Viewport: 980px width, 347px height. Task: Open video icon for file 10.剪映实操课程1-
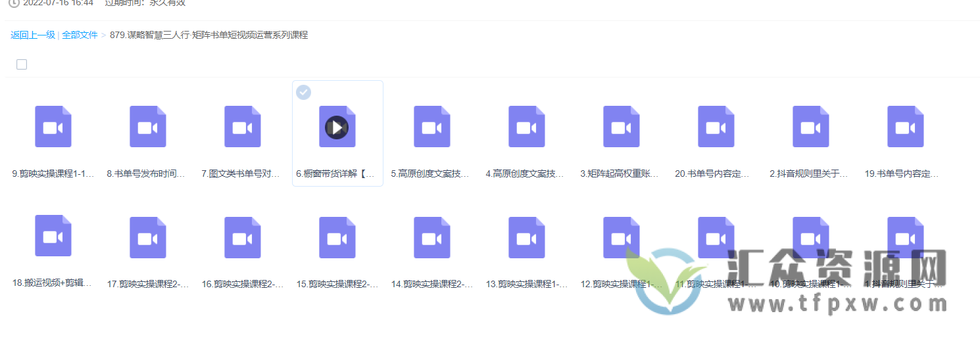pos(811,237)
